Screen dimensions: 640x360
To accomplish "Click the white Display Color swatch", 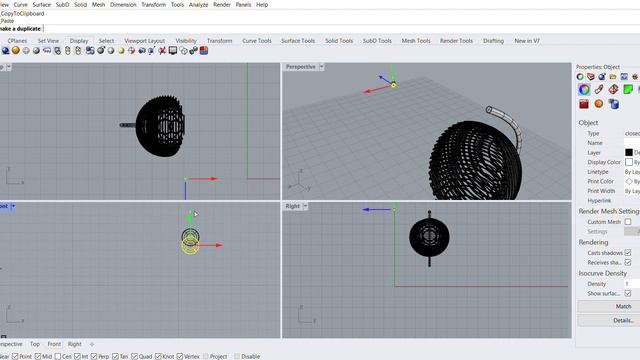I will click(x=629, y=162).
